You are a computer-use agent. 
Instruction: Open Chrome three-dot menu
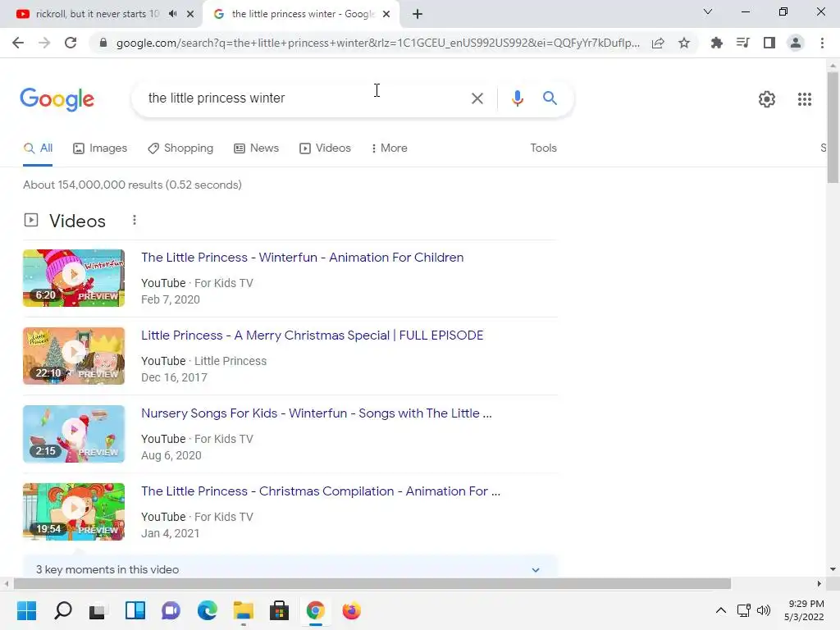[x=822, y=43]
